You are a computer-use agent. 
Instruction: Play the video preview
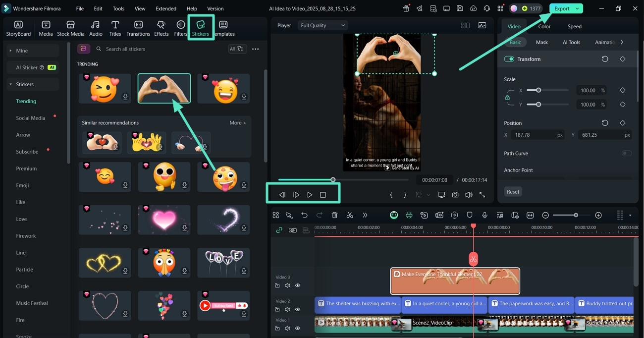pyautogui.click(x=310, y=195)
